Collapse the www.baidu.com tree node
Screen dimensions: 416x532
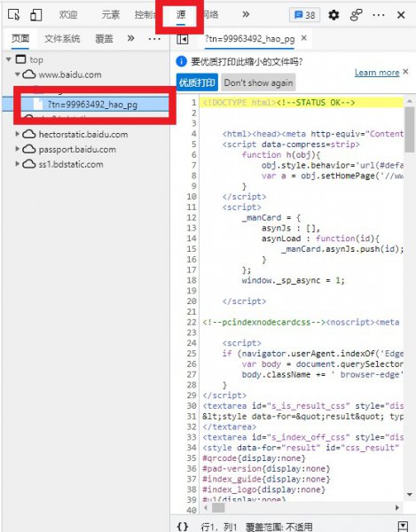coord(17,74)
